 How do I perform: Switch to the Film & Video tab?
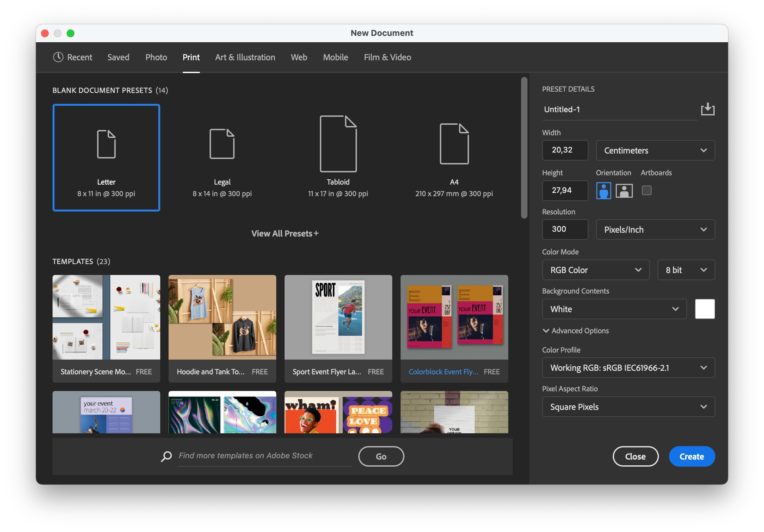tap(387, 57)
